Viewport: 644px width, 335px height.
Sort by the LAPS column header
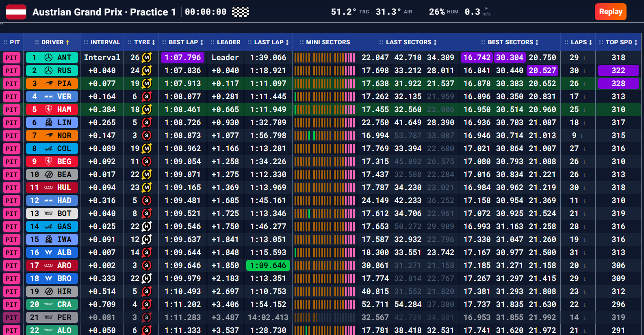[581, 42]
